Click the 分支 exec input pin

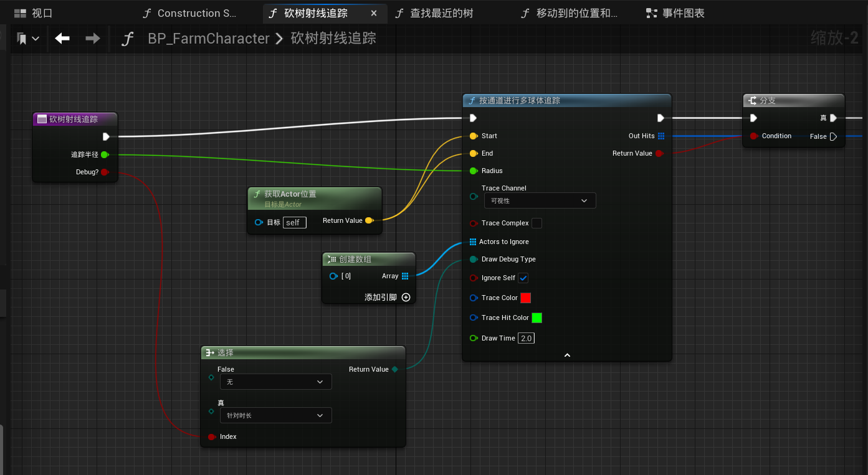(754, 118)
